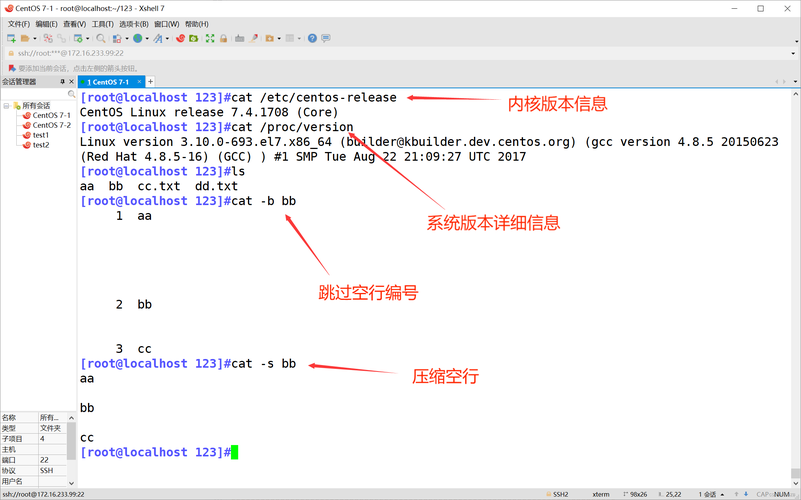801x500 pixels.
Task: Select CentOS 7-2 in session tree
Action: pos(46,125)
